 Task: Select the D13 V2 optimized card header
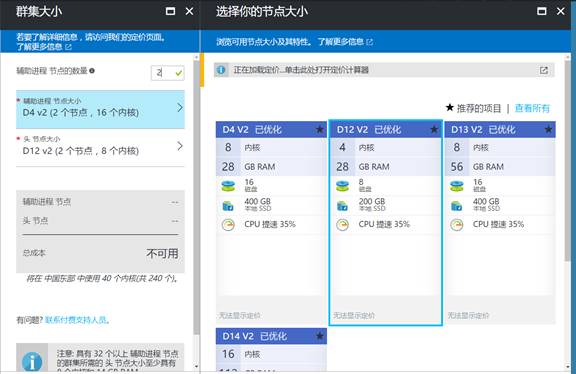click(500, 129)
